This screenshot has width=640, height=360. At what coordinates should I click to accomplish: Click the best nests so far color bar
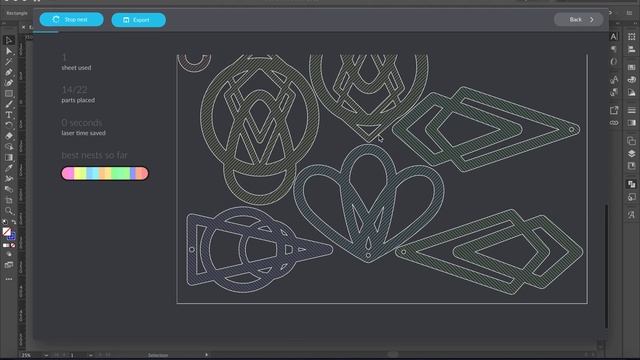(105, 173)
